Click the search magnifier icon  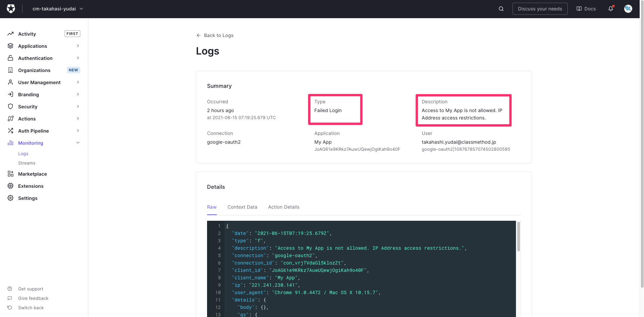(x=501, y=8)
